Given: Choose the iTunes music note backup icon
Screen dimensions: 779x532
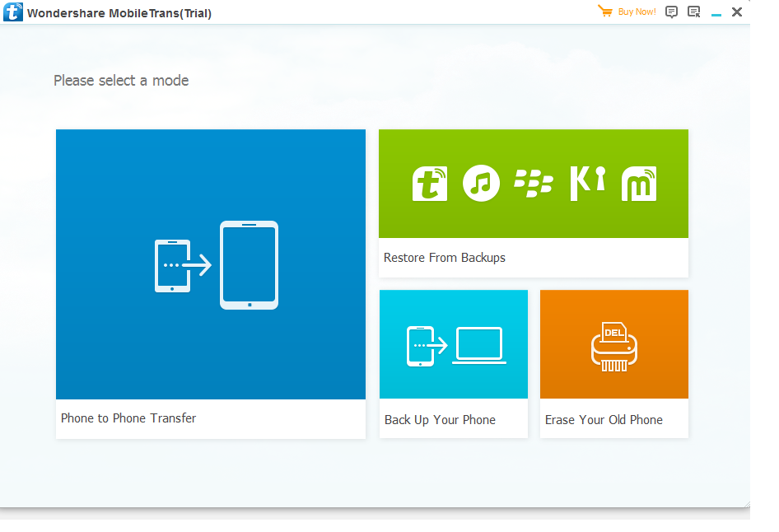Looking at the screenshot, I should [481, 184].
